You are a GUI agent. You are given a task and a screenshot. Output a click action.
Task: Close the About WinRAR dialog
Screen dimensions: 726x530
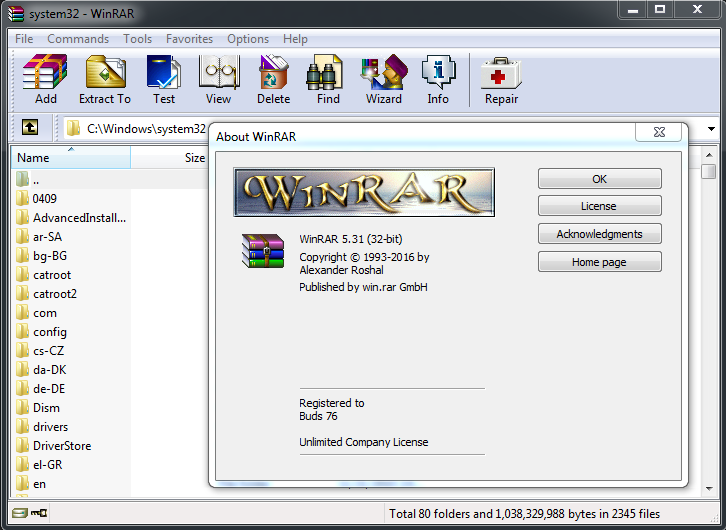click(659, 132)
